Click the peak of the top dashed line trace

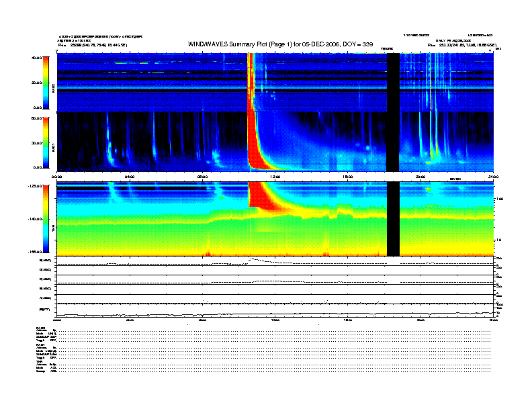(253, 259)
